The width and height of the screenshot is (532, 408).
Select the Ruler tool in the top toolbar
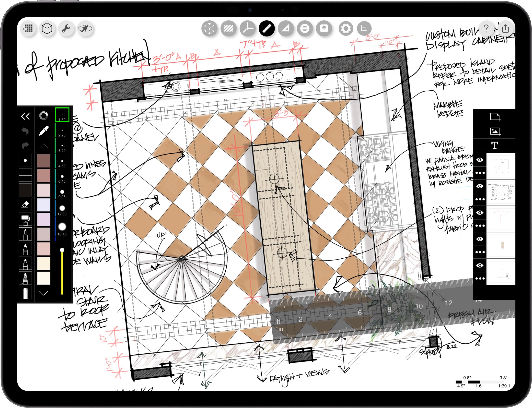point(267,29)
